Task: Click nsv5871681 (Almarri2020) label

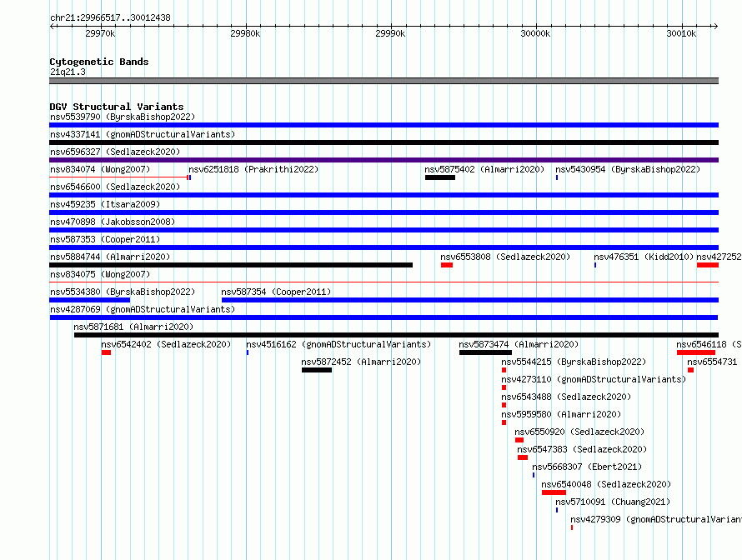Action: pos(133,327)
